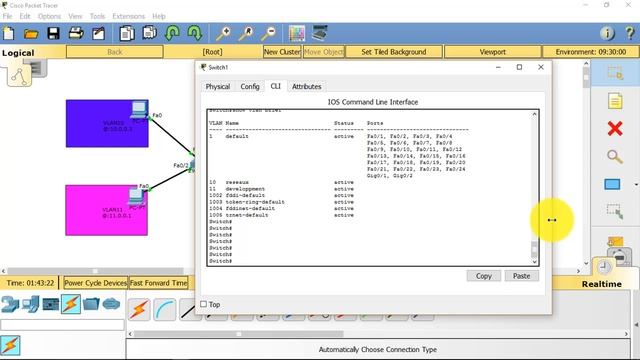Save the project with the floppy icon
Viewport: 640px width, 360px height.
coord(53,33)
